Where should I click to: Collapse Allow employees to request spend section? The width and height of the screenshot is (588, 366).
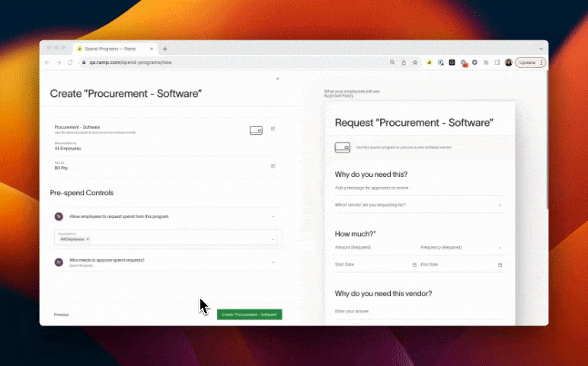pos(273,217)
